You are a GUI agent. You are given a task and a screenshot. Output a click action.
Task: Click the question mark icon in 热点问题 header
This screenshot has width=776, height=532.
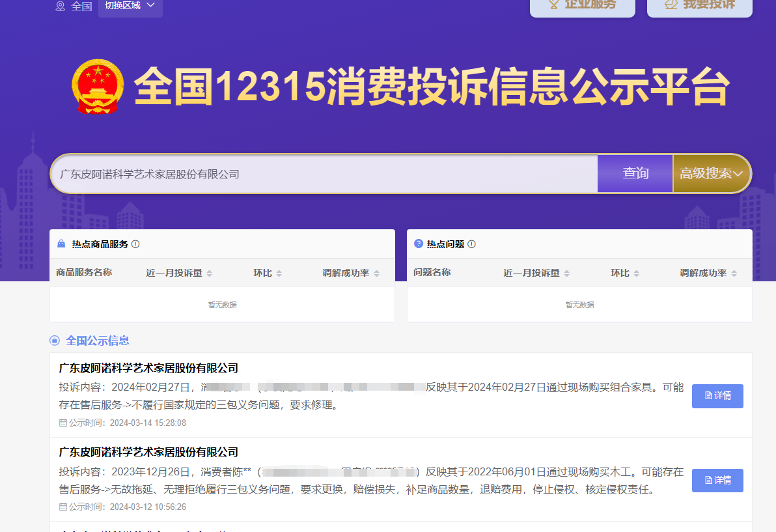[419, 244]
